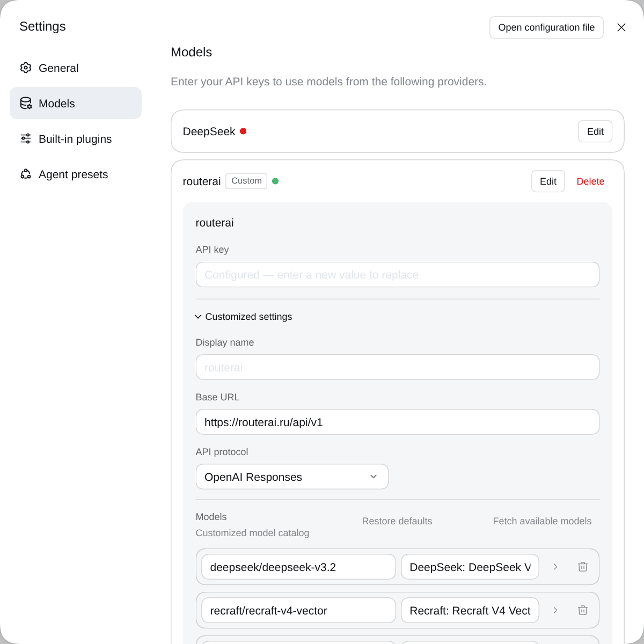Screen dimensions: 644x644
Task: Click the green status dot beside routerai
Action: tap(275, 181)
